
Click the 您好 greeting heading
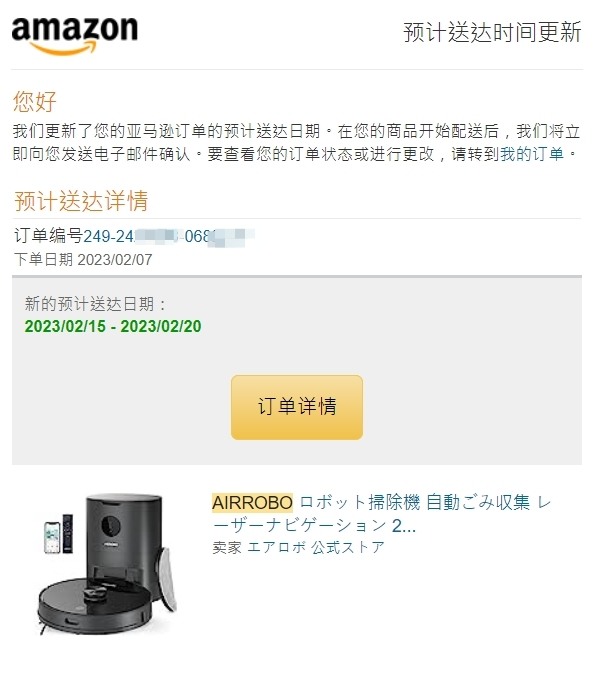click(34, 102)
